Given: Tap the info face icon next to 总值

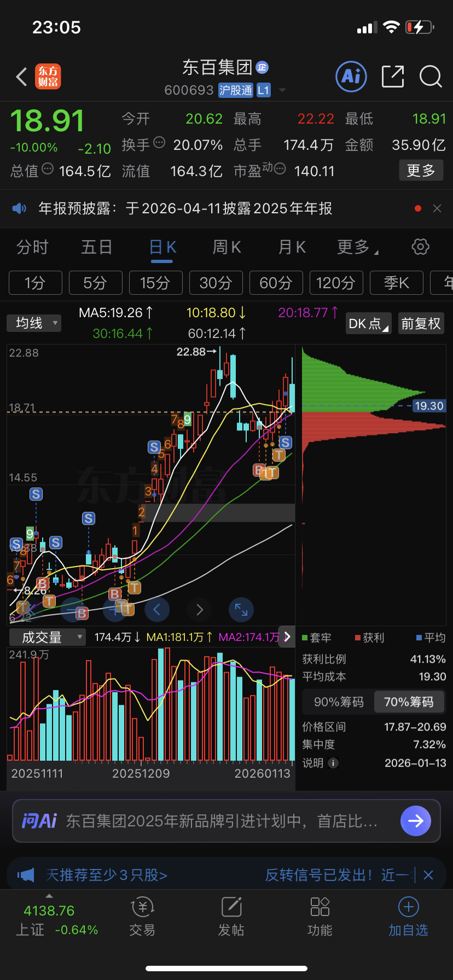Looking at the screenshot, I should coord(48,168).
